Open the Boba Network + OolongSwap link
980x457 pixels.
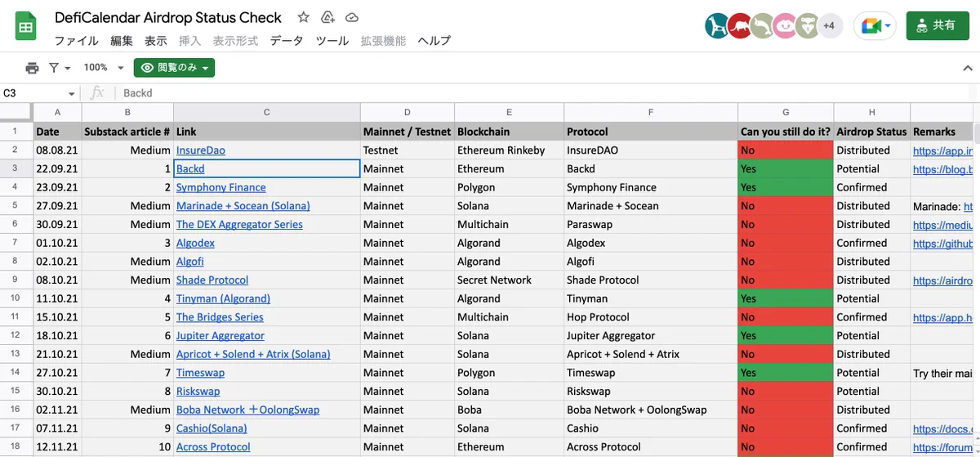tap(247, 410)
